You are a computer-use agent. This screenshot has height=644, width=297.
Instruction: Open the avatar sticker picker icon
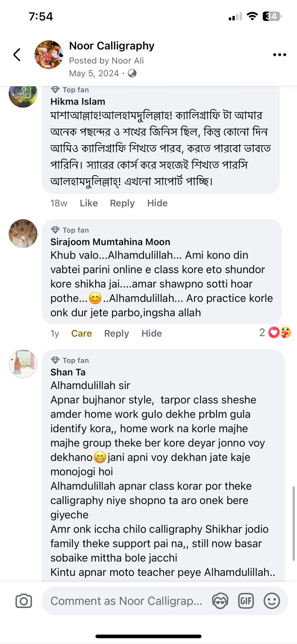220,601
